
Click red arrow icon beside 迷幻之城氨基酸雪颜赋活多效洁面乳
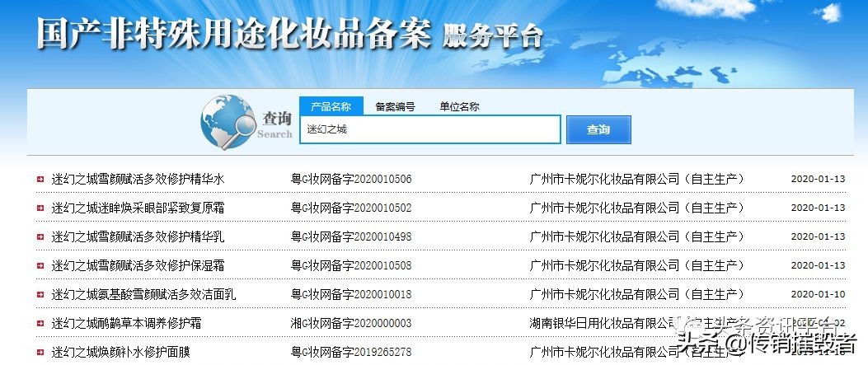(40, 294)
